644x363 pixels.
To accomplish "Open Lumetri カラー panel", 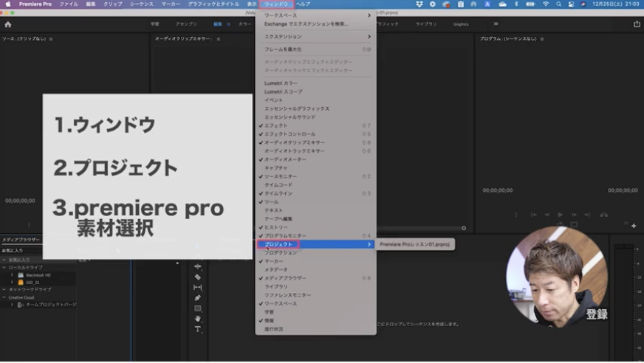I will (315, 83).
